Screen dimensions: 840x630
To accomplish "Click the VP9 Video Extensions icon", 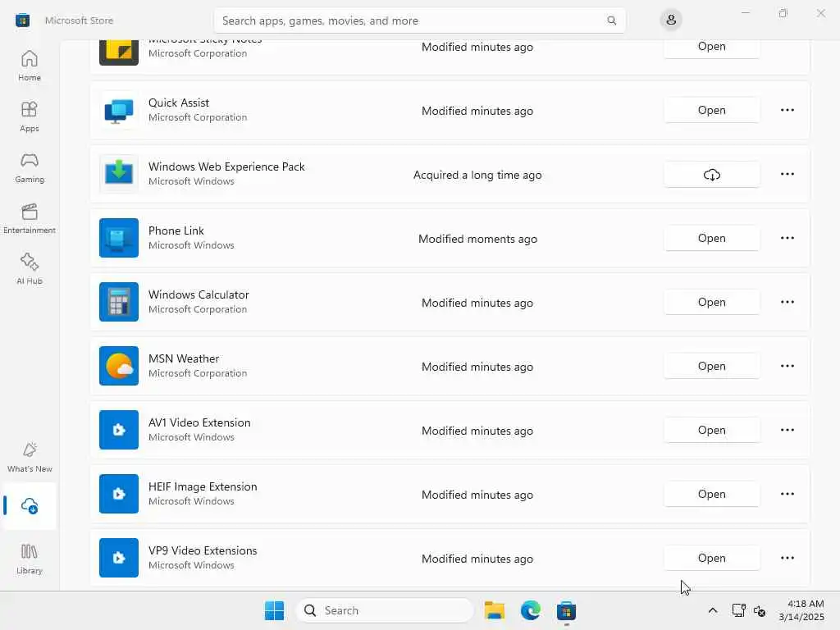I will tap(119, 558).
